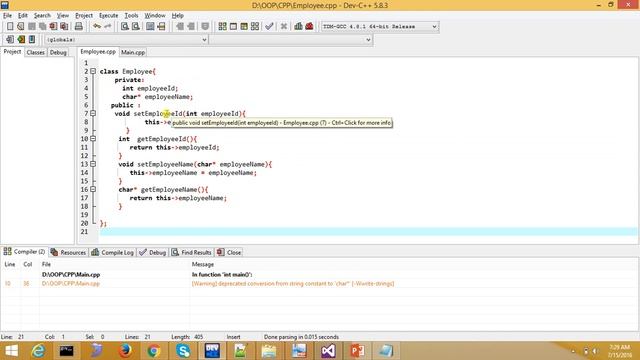Open the Debug bottom panel tab
The image size is (640, 360).
(153, 252)
